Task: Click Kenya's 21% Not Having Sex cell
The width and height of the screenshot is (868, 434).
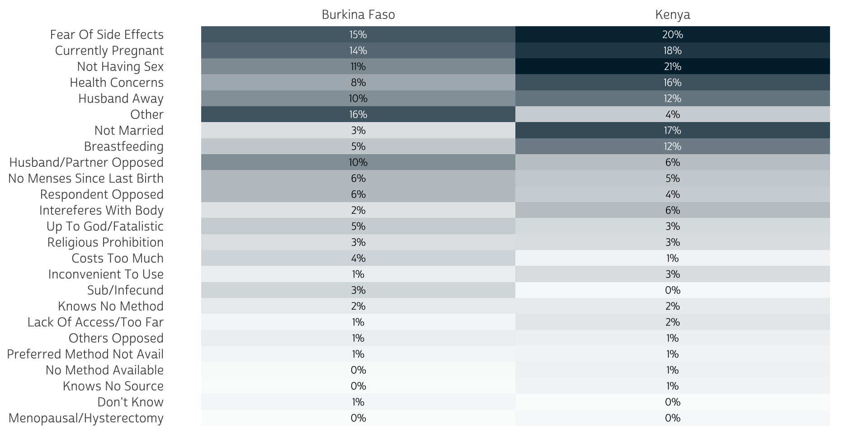Action: point(672,66)
